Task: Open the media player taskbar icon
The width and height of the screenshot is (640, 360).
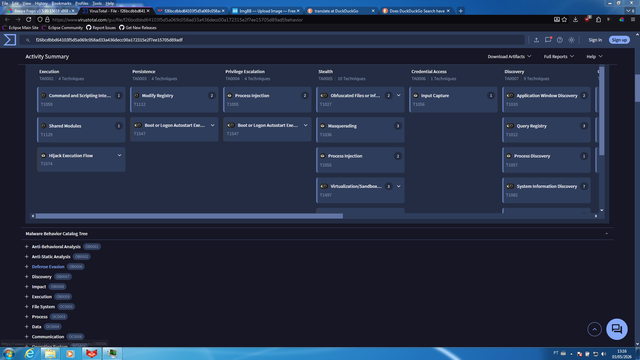Action: pyautogui.click(x=70, y=353)
